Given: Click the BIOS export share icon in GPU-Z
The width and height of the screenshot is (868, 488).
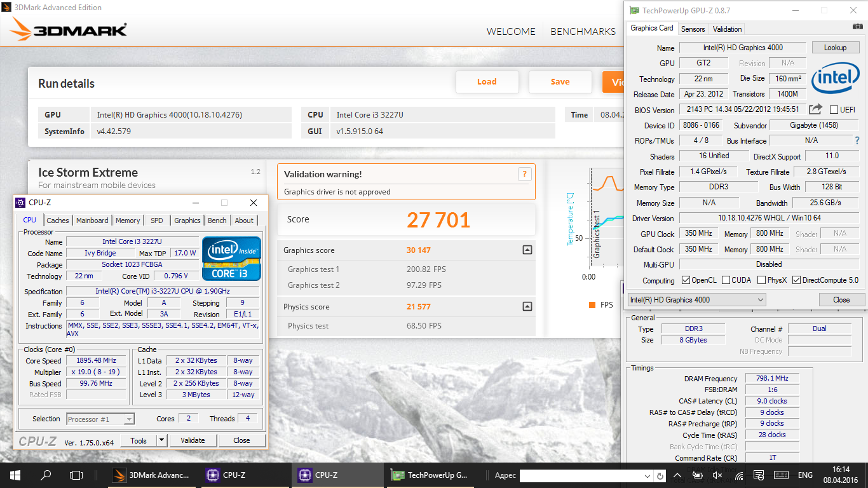Looking at the screenshot, I should 815,109.
